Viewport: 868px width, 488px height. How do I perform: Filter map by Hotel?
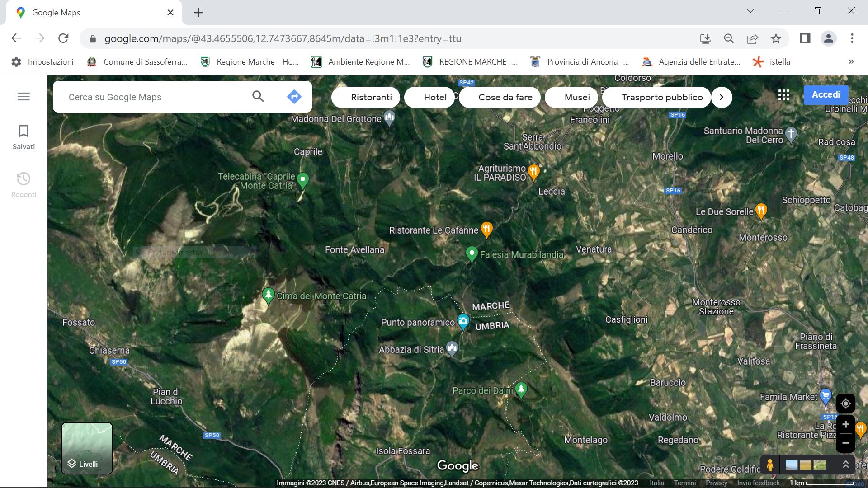[429, 97]
